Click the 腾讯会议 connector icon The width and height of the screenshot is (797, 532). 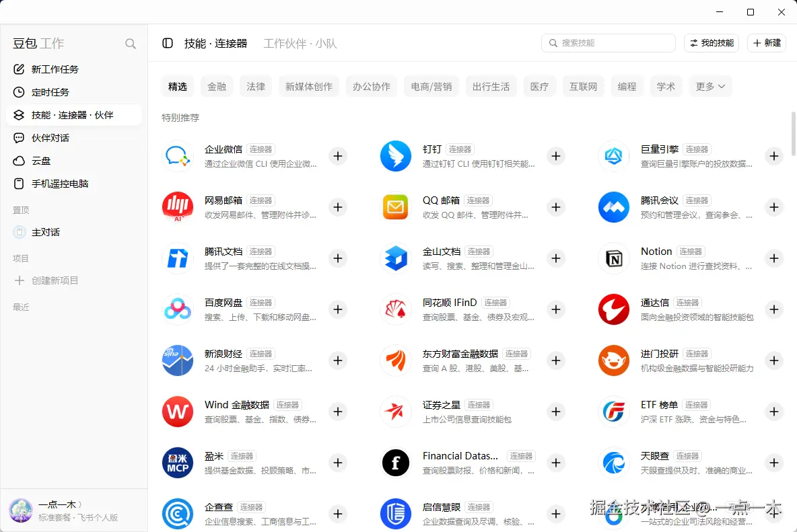pyautogui.click(x=613, y=207)
